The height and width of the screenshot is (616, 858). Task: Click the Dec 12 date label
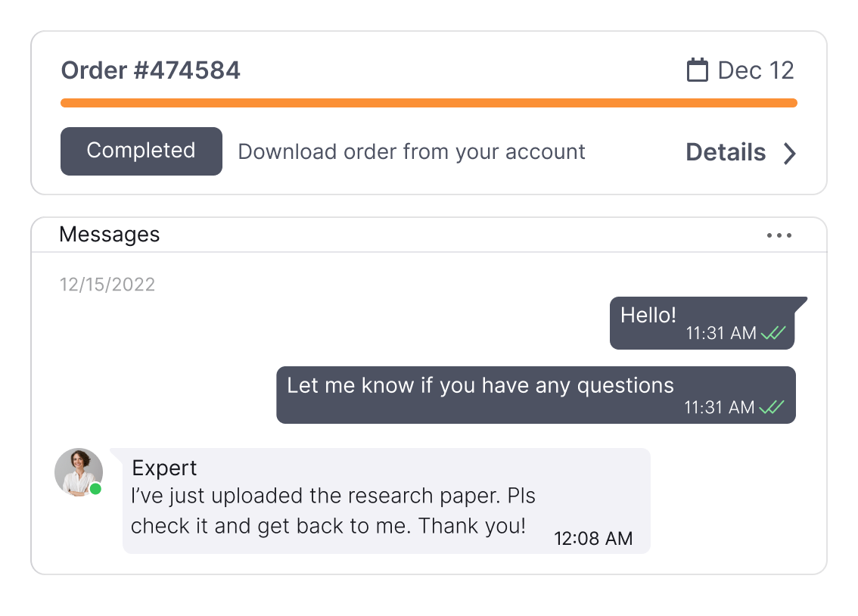[755, 70]
